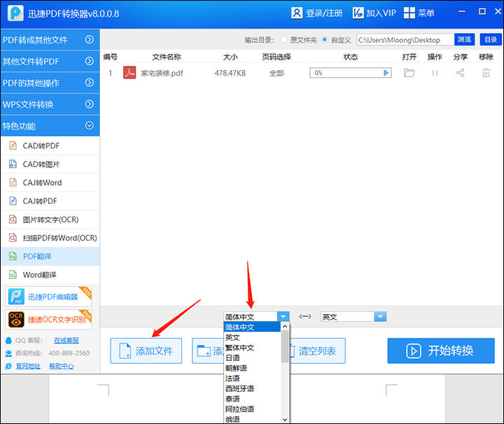Start conversion arrow in progress bar
Viewport: 504px width, 424px height.
(x=386, y=73)
